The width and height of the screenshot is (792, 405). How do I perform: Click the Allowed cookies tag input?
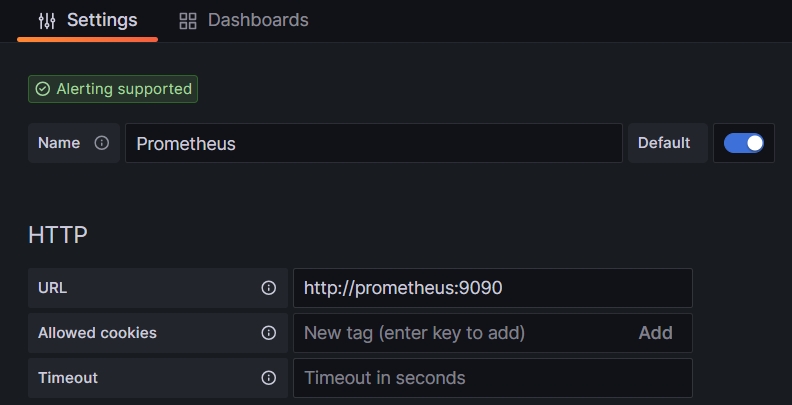(460, 333)
